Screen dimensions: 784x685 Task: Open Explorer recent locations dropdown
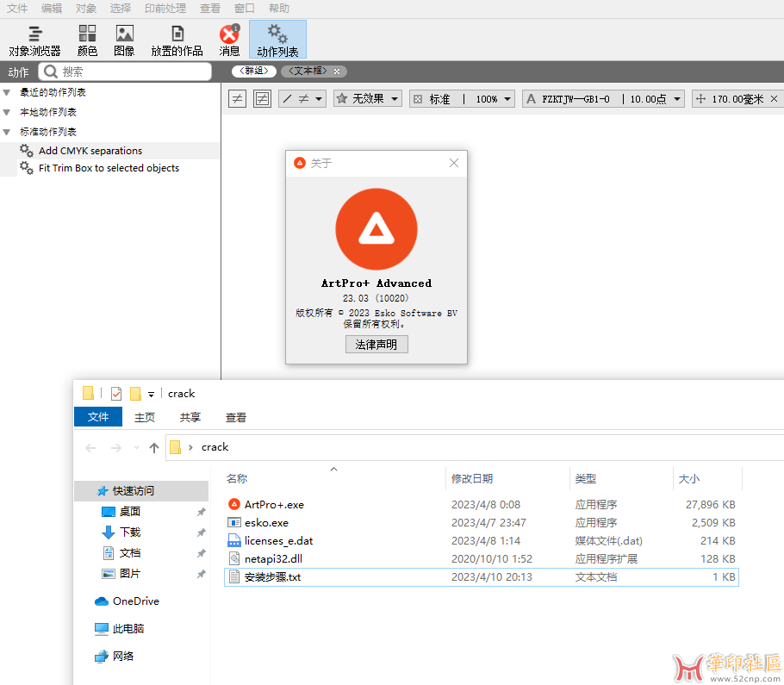pos(136,447)
